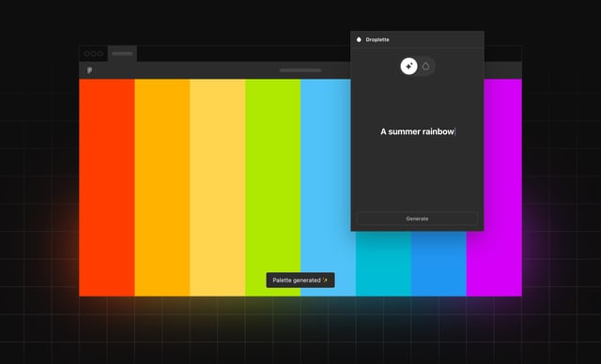Click the middle window control circle

click(x=93, y=53)
